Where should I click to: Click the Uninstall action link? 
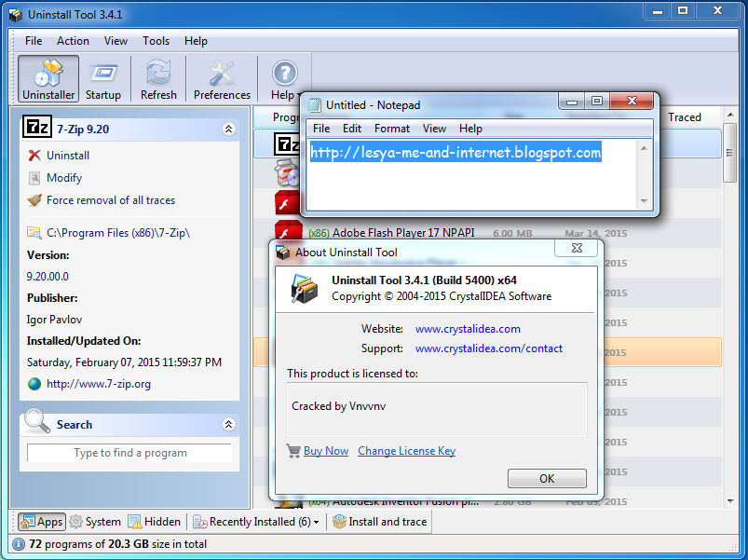(x=68, y=156)
